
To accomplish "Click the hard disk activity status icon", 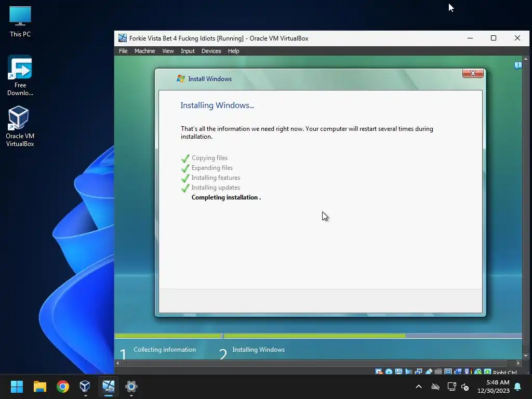I will click(379, 371).
